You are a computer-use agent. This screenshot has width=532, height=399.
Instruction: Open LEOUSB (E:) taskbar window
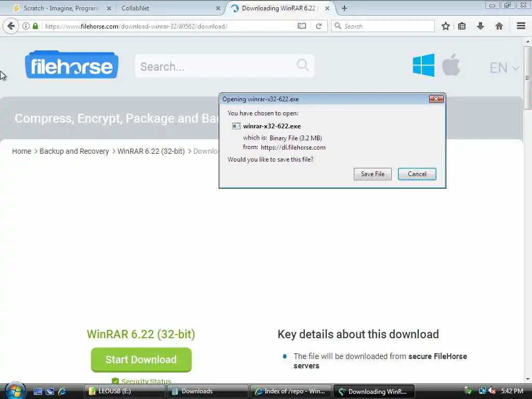click(x=124, y=391)
